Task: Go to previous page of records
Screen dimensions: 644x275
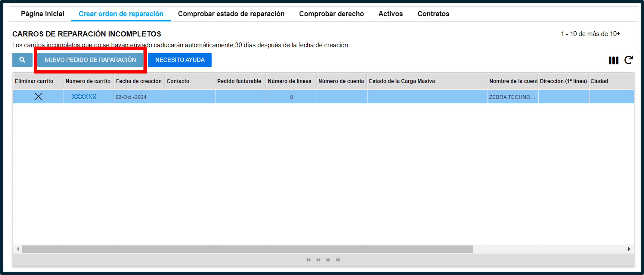Action: point(318,260)
